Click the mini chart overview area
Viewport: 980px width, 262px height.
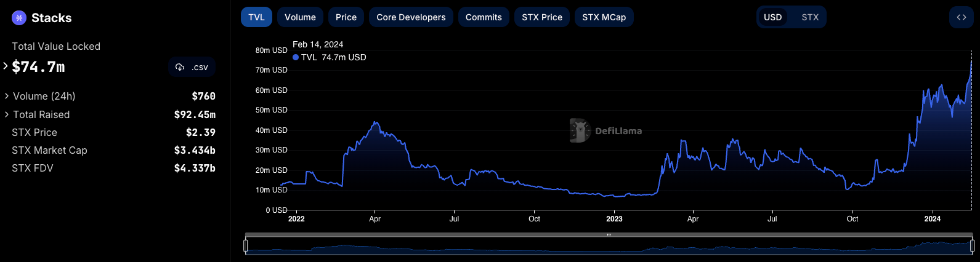[x=609, y=246]
